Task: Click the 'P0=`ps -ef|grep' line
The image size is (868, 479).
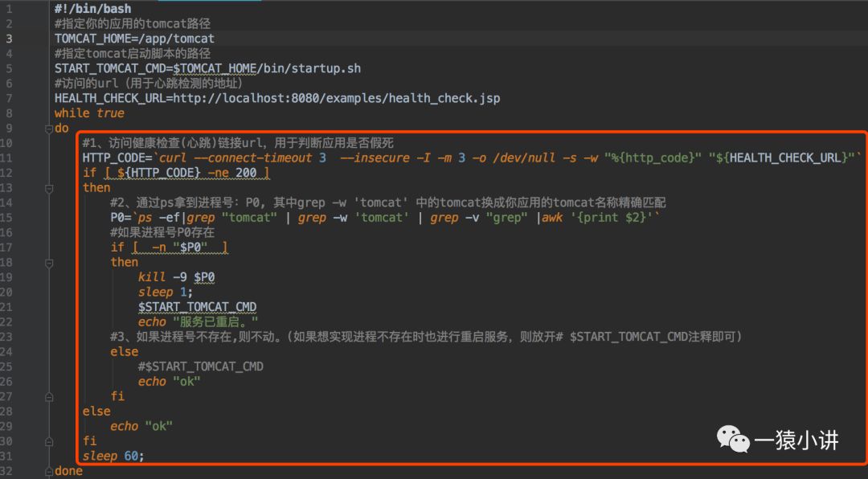Action: pyautogui.click(x=385, y=218)
